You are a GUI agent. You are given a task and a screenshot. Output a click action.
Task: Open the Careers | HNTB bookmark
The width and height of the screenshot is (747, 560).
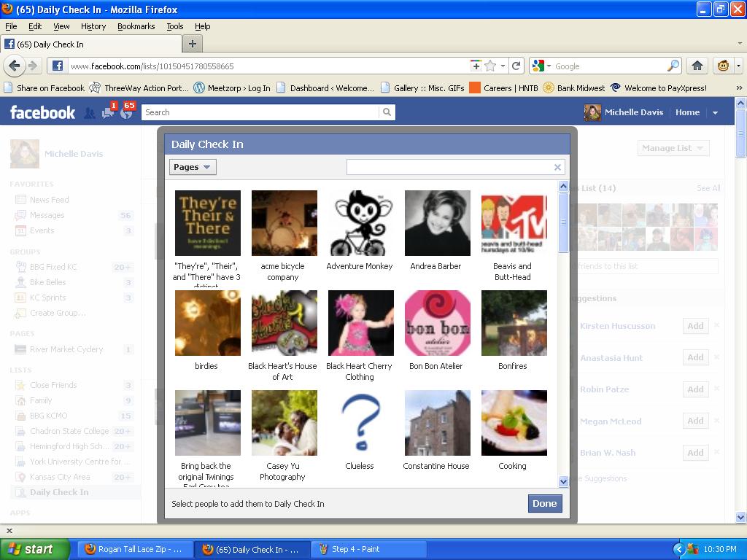click(503, 88)
